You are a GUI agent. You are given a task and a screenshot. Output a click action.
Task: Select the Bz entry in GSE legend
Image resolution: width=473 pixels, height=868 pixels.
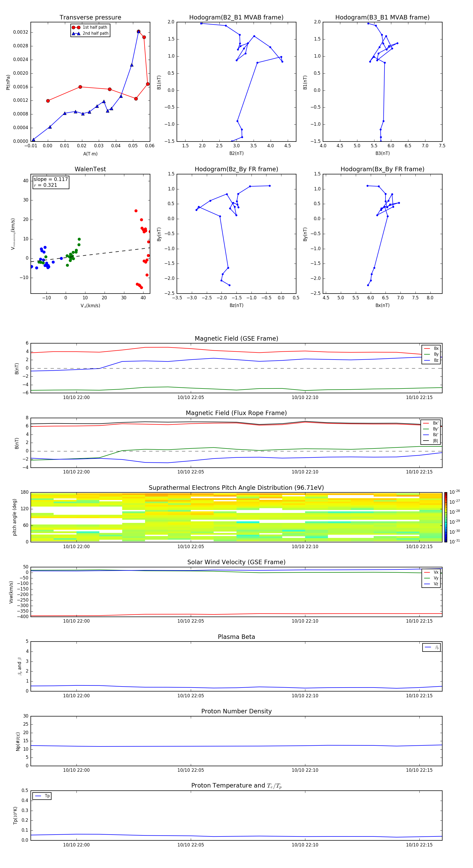click(x=431, y=361)
